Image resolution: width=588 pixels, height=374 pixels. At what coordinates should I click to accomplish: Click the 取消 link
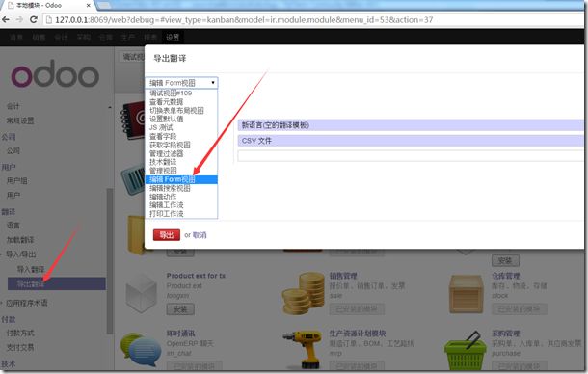point(200,235)
